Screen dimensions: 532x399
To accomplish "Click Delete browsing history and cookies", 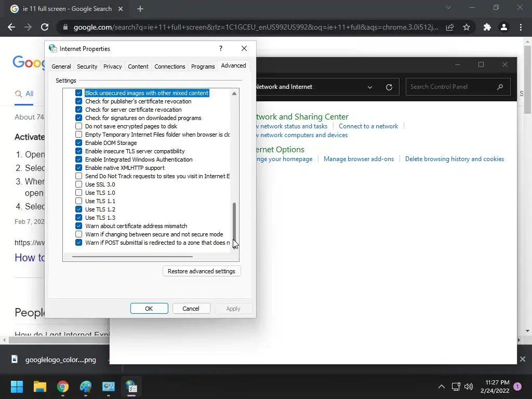I will point(454,159).
